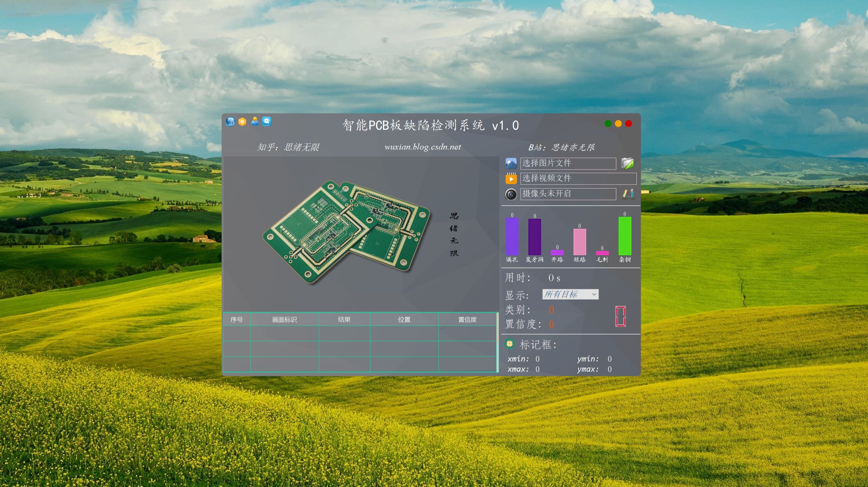Click the camera lens icon
This screenshot has width=868, height=487.
tap(511, 194)
